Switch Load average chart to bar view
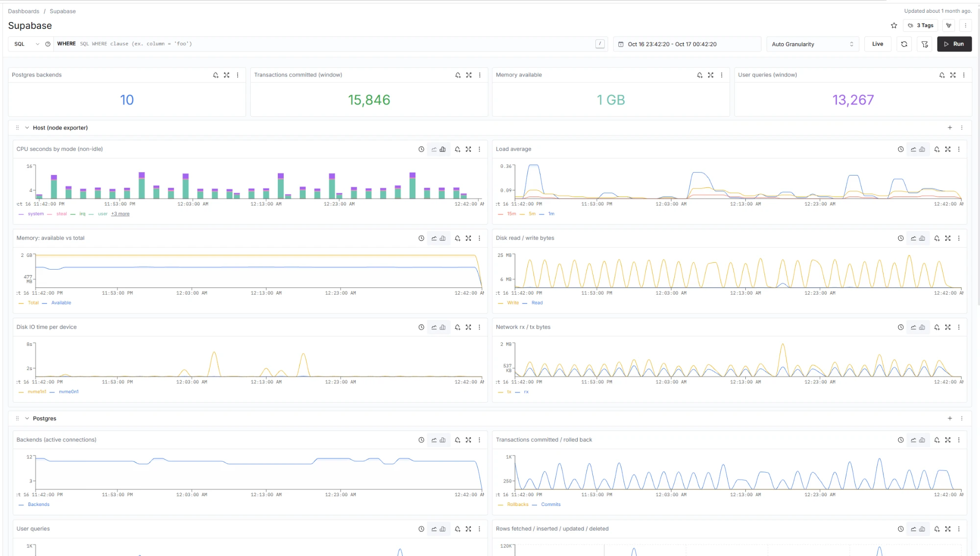 click(922, 150)
